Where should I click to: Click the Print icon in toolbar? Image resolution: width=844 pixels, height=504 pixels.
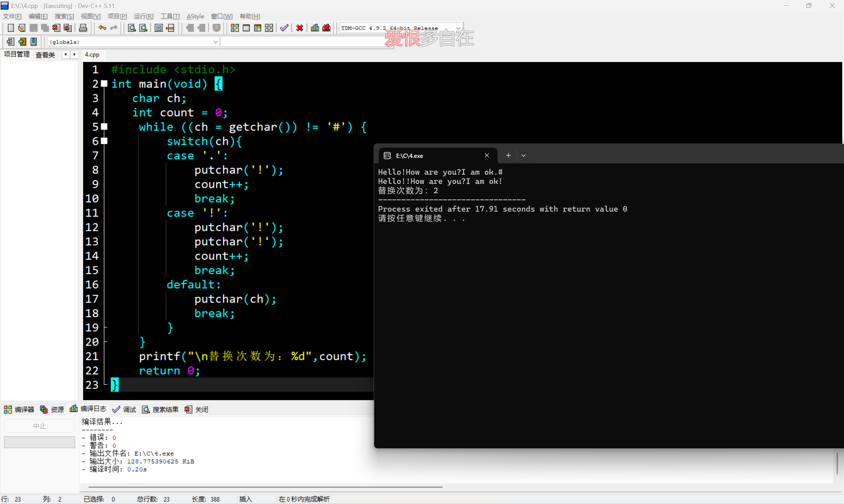click(83, 28)
